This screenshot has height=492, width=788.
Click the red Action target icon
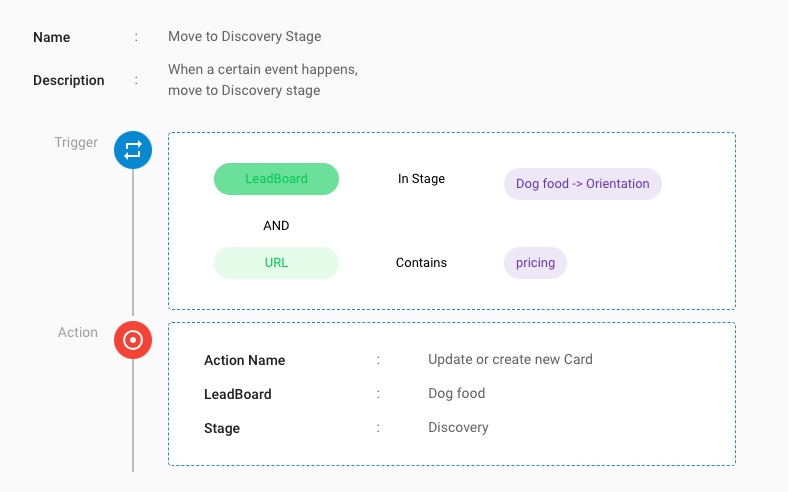(x=132, y=340)
